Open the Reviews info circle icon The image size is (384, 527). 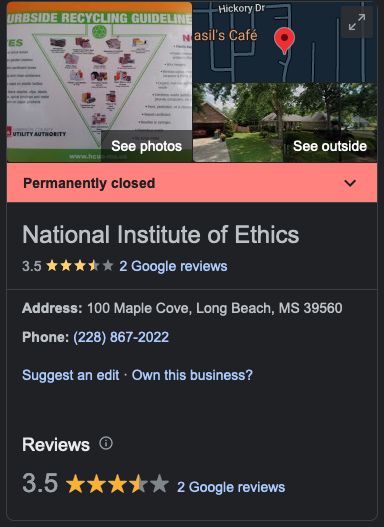(106, 443)
